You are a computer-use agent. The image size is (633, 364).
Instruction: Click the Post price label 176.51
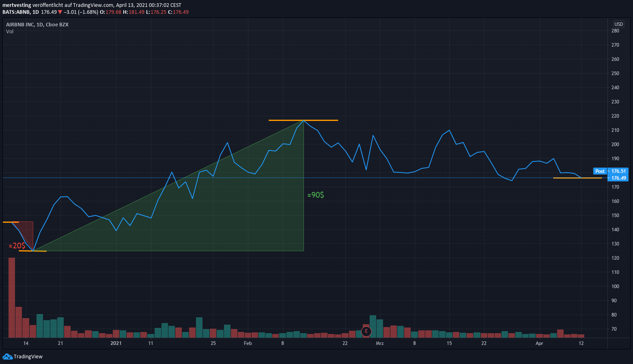click(619, 171)
